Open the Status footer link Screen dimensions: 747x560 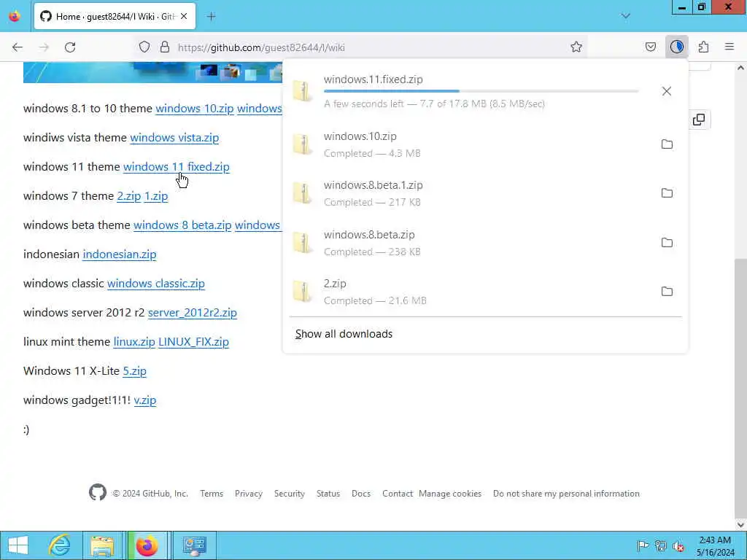[328, 494]
